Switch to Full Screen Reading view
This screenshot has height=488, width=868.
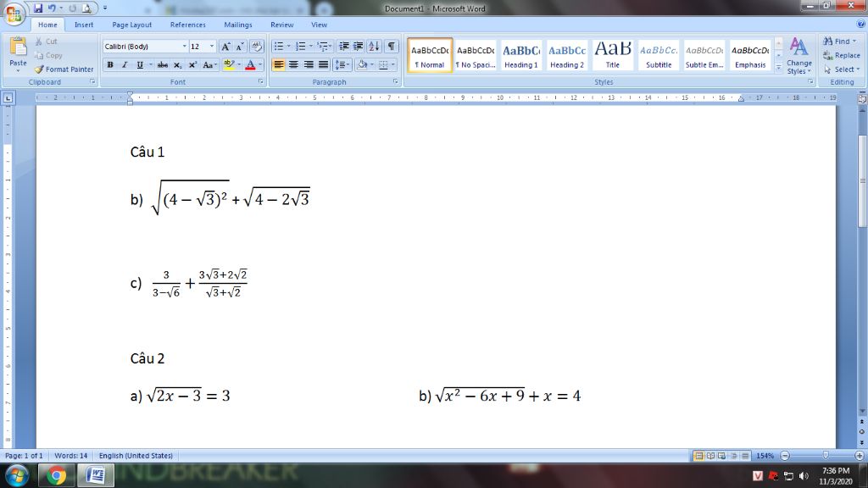(x=711, y=456)
